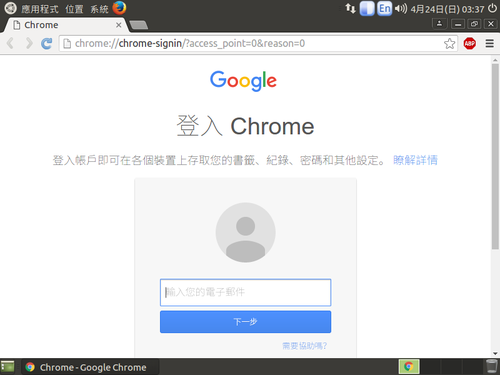Click the Google logo
Screen dimensions: 500x375
pos(243,81)
